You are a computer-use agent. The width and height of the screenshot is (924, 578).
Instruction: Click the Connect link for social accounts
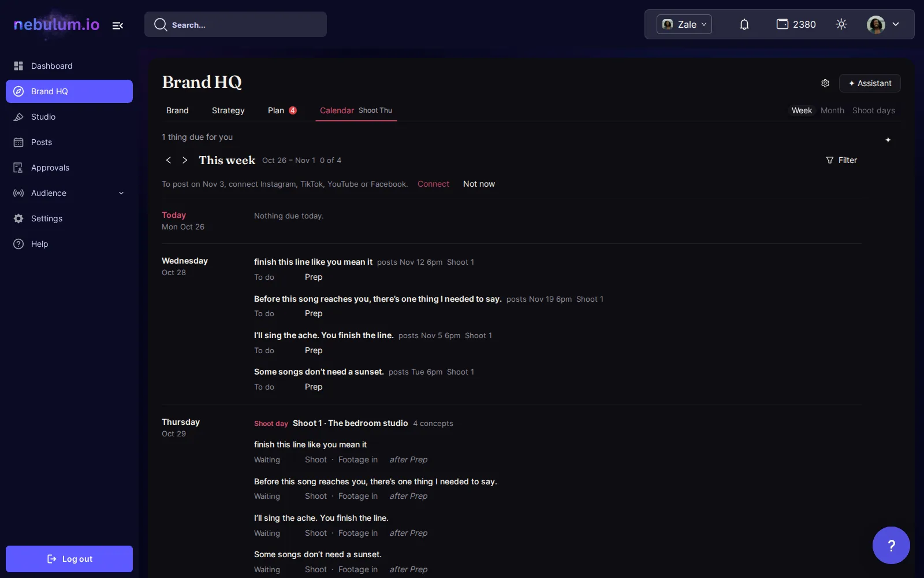[433, 184]
